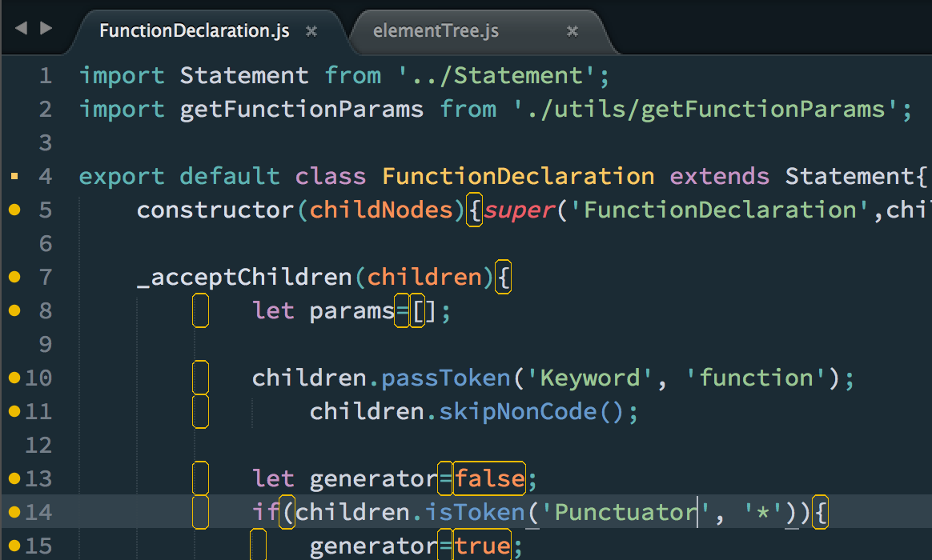
Task: Click the 'function' string on line 10
Action: point(756,378)
